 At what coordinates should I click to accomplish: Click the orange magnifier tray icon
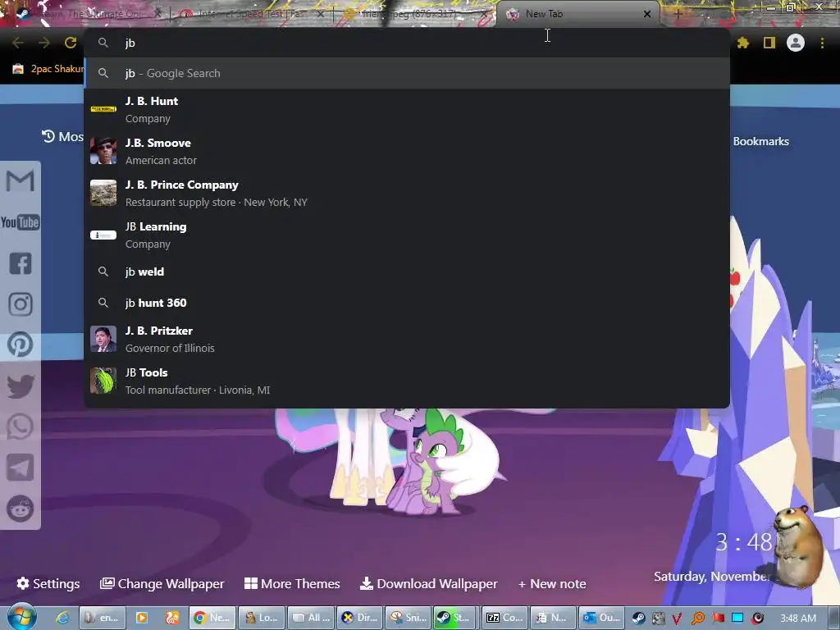697,619
